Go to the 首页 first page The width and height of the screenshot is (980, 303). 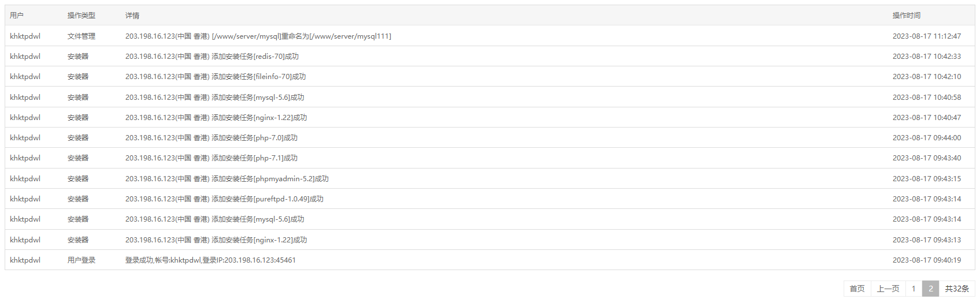coord(857,289)
